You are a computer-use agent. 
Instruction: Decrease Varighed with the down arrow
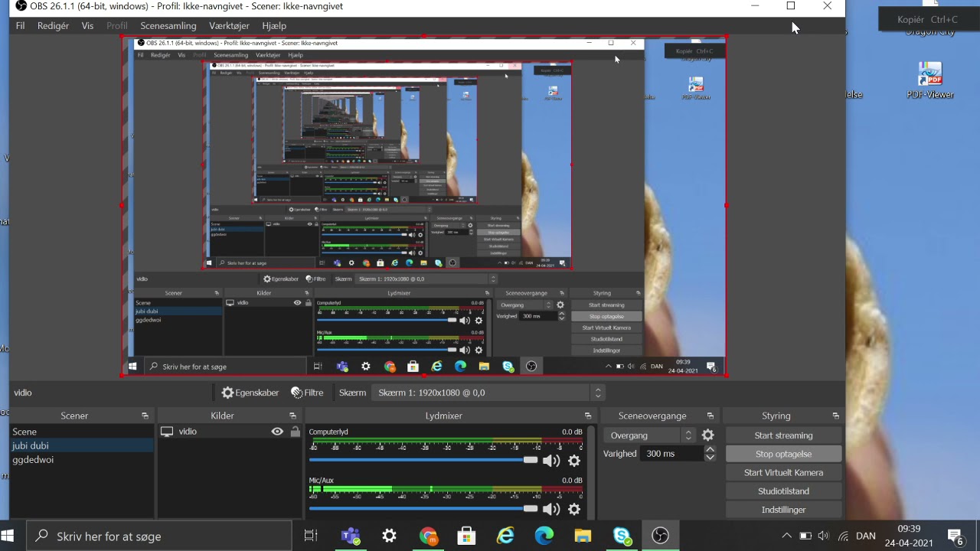(x=710, y=458)
